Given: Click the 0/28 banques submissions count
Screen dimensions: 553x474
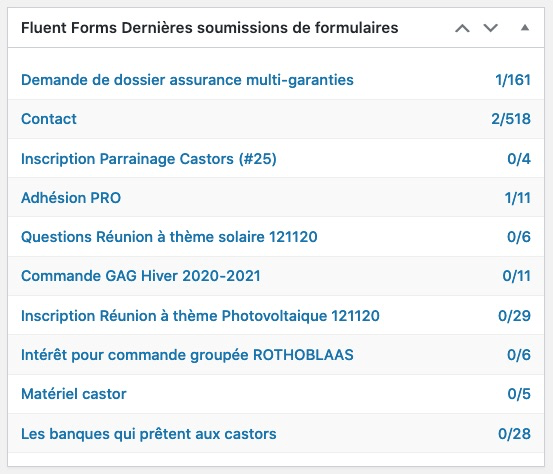Looking at the screenshot, I should coord(514,434).
